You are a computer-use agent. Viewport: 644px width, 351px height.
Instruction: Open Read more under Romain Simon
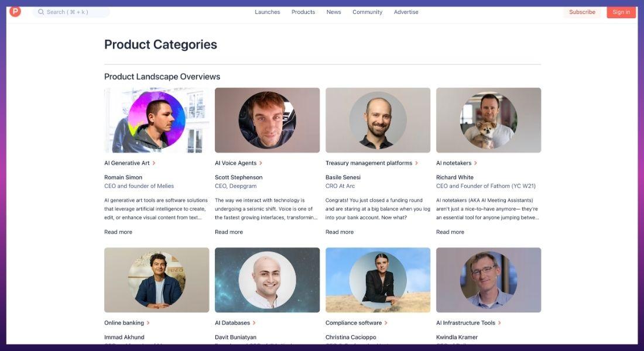coord(118,232)
